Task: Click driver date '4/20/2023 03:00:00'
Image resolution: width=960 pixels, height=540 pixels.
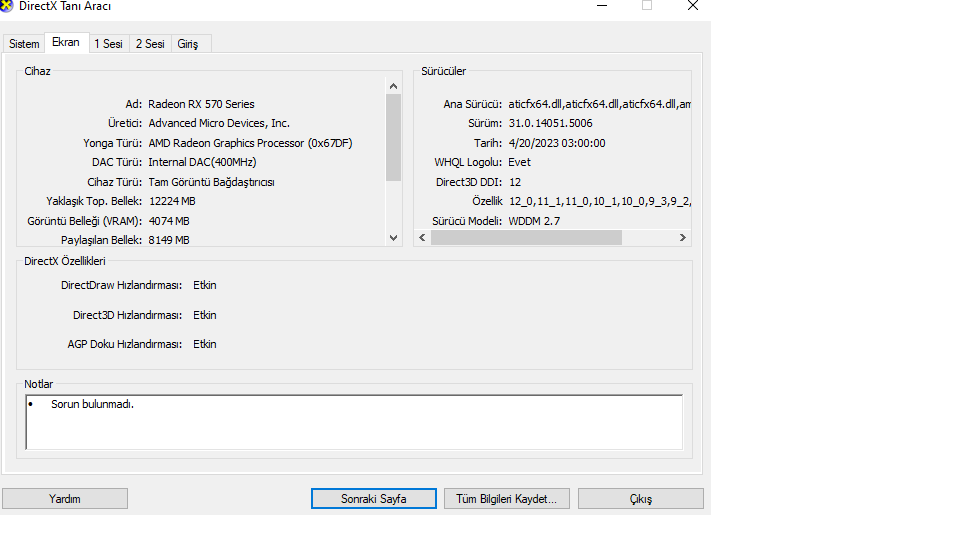Action: (x=557, y=143)
